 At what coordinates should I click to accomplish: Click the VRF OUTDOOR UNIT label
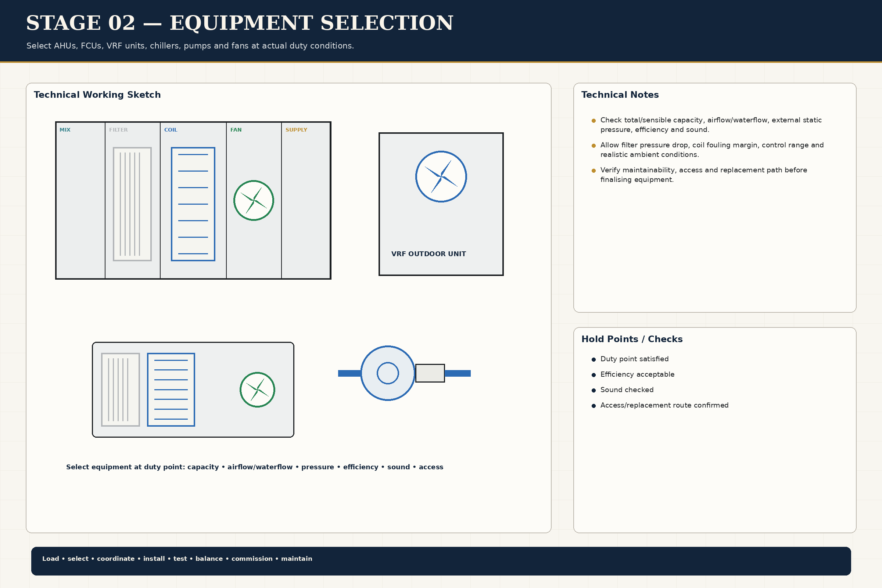(429, 254)
